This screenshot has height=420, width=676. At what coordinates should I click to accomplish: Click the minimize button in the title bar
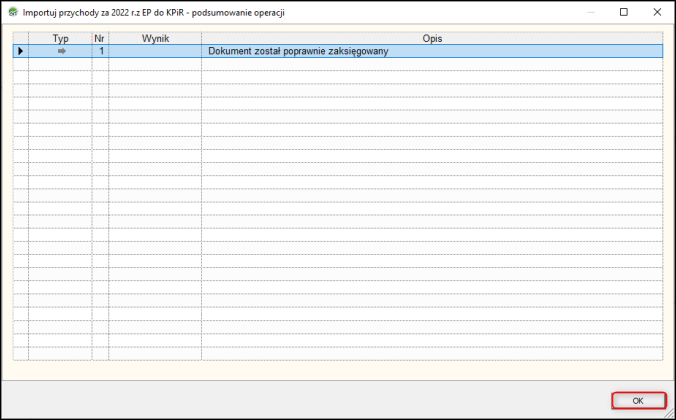click(x=591, y=12)
